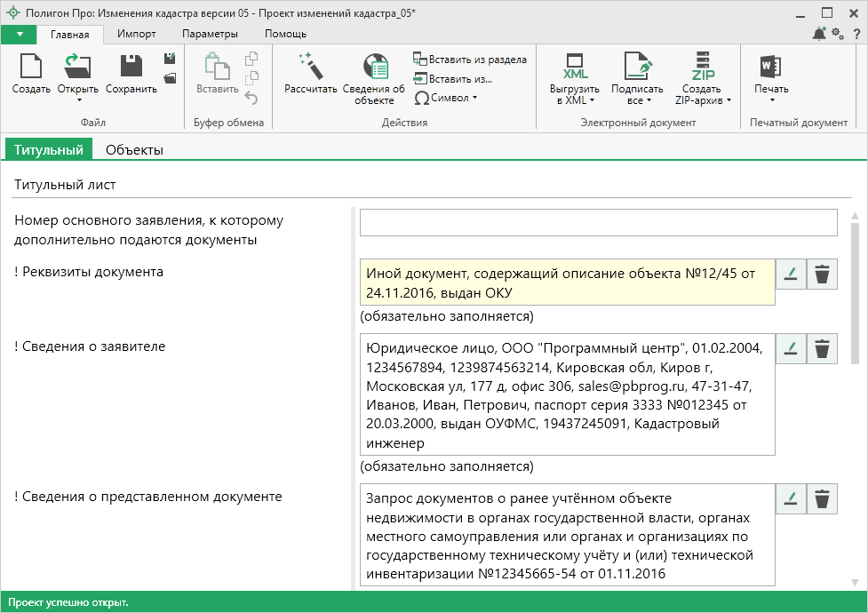Delete the Сведения о заявителе entry
This screenshot has width=868, height=613.
coord(823,348)
